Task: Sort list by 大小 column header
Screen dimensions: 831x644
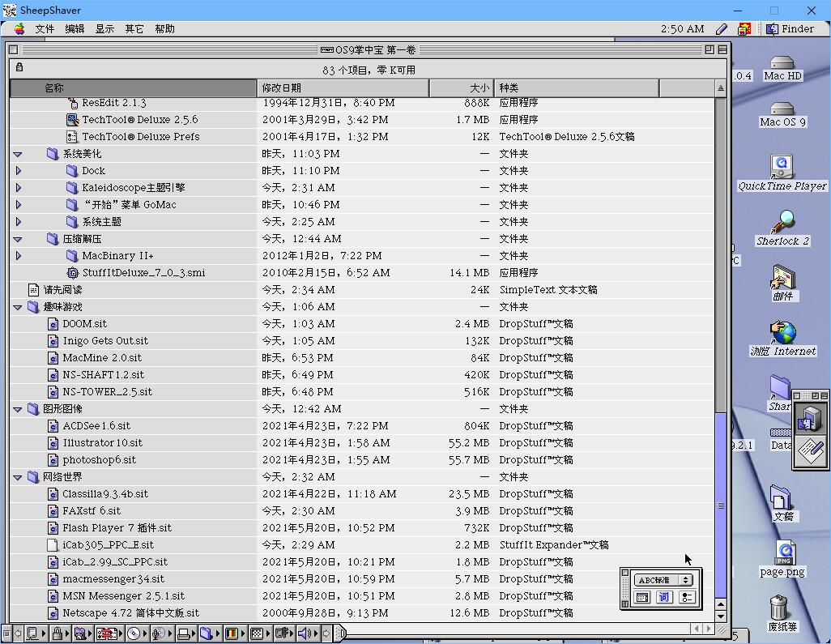Action: 461,88
